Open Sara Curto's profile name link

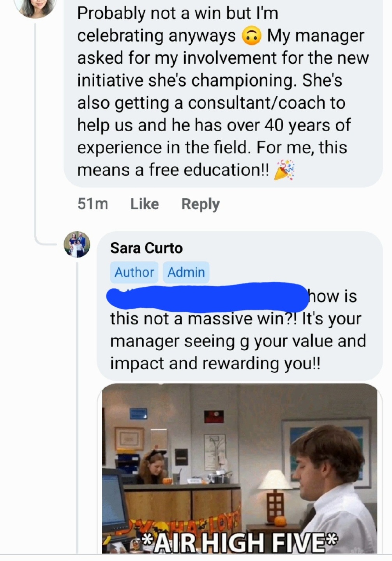(x=146, y=248)
